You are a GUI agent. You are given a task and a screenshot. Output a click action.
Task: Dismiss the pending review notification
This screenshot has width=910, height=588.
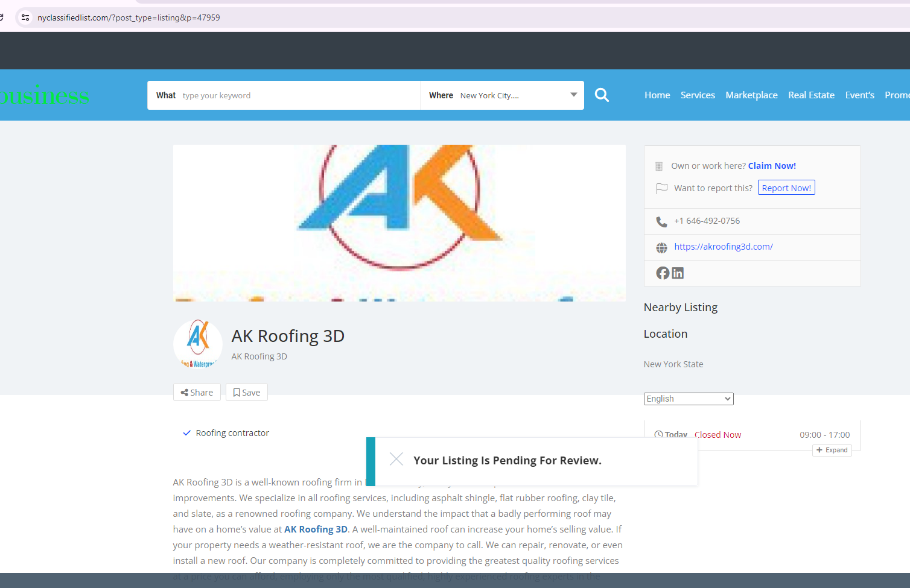coord(396,460)
